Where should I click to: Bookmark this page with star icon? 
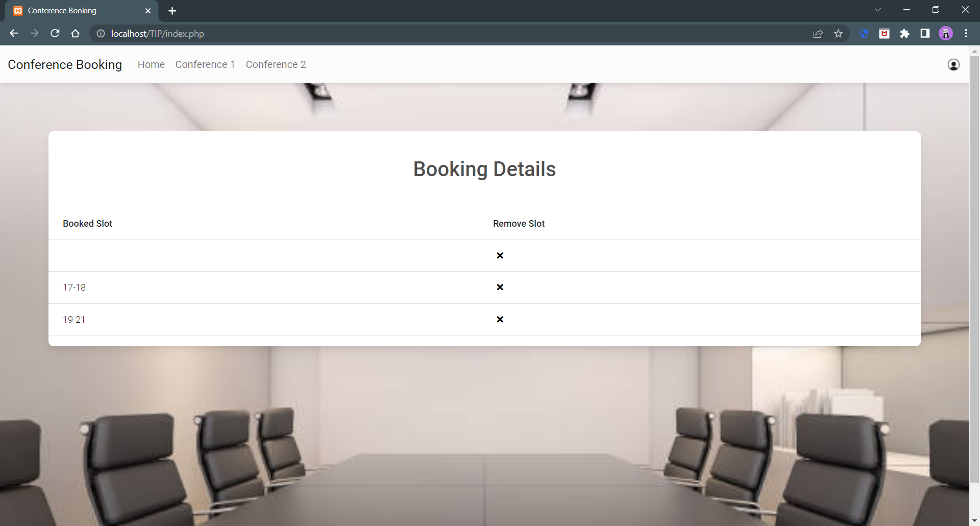click(838, 34)
